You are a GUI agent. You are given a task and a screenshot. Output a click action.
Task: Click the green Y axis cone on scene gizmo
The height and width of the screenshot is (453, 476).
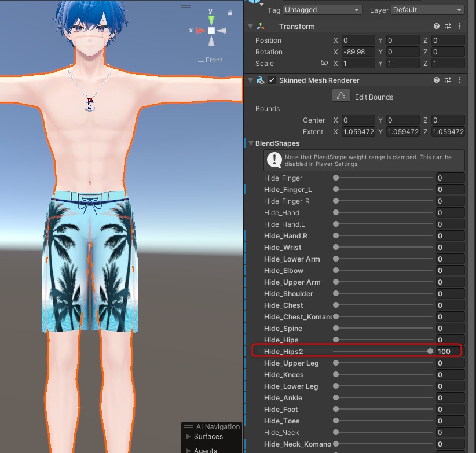pos(210,20)
